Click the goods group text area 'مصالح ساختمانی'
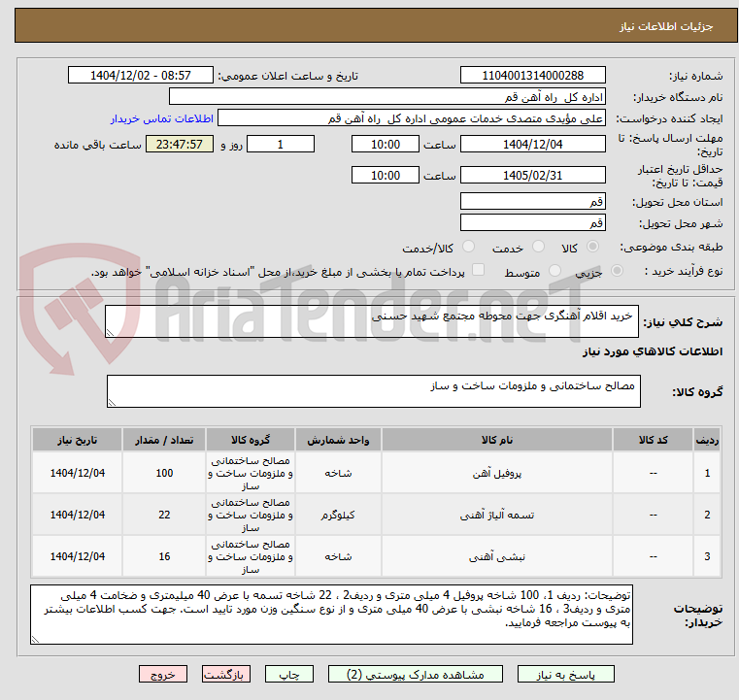This screenshot has height=700, width=739. point(373,391)
